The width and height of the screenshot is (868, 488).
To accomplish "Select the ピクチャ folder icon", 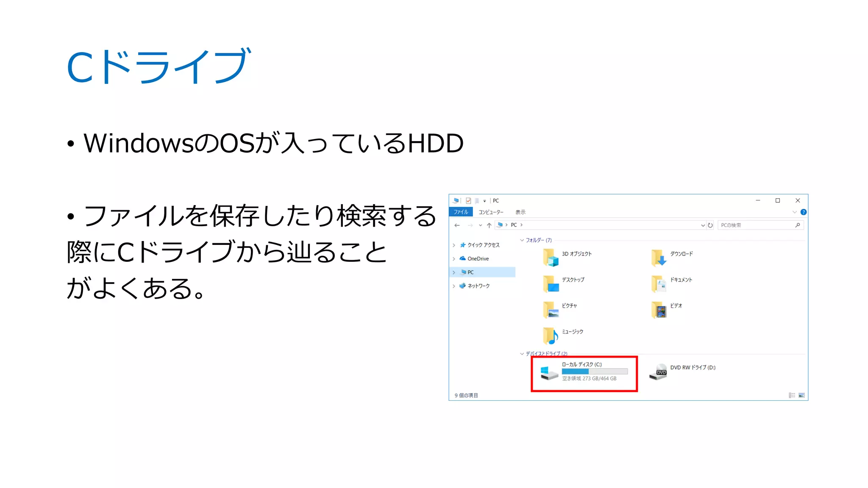I will pyautogui.click(x=551, y=310).
